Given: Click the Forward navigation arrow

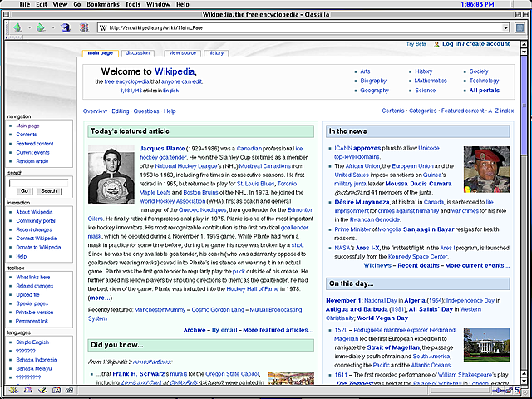Looking at the screenshot, I should (41, 27).
